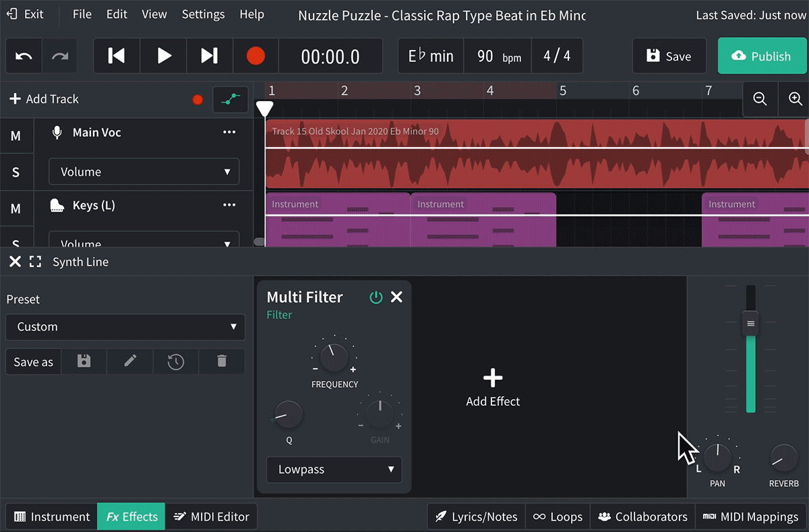809x532 pixels.
Task: Zoom in on the timeline
Action: [793, 99]
